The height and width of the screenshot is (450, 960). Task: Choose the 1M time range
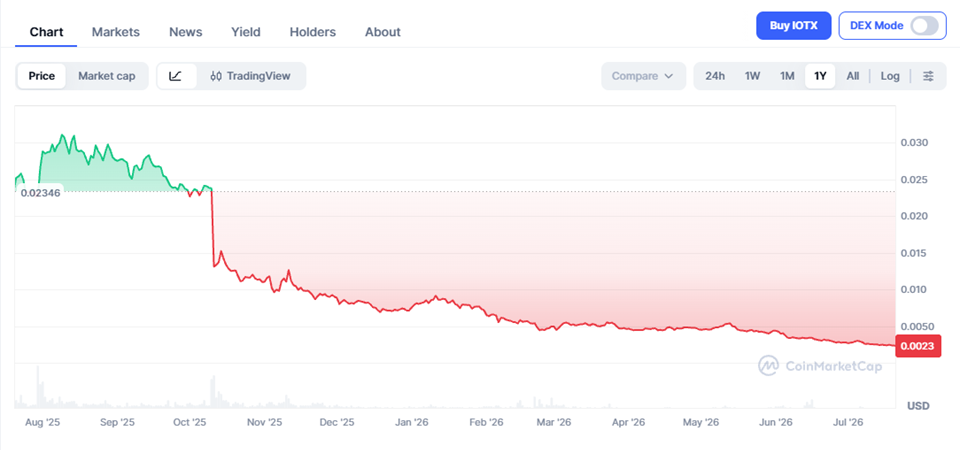[x=787, y=76]
